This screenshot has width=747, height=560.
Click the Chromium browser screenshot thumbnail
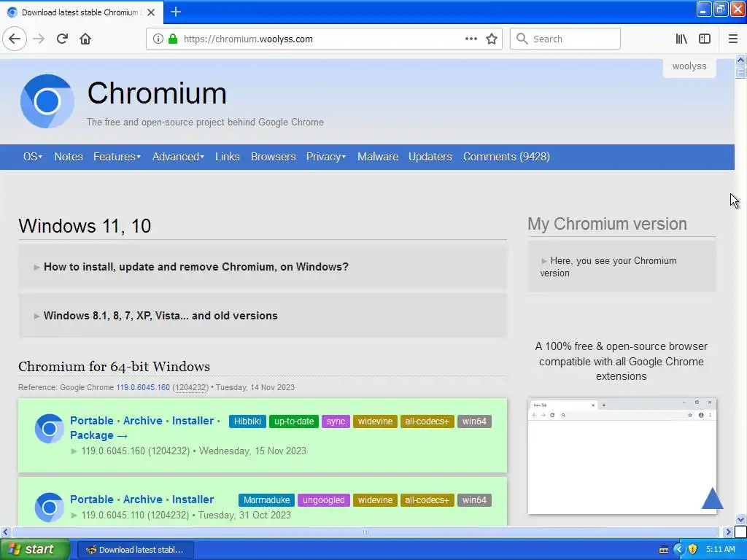pyautogui.click(x=622, y=456)
